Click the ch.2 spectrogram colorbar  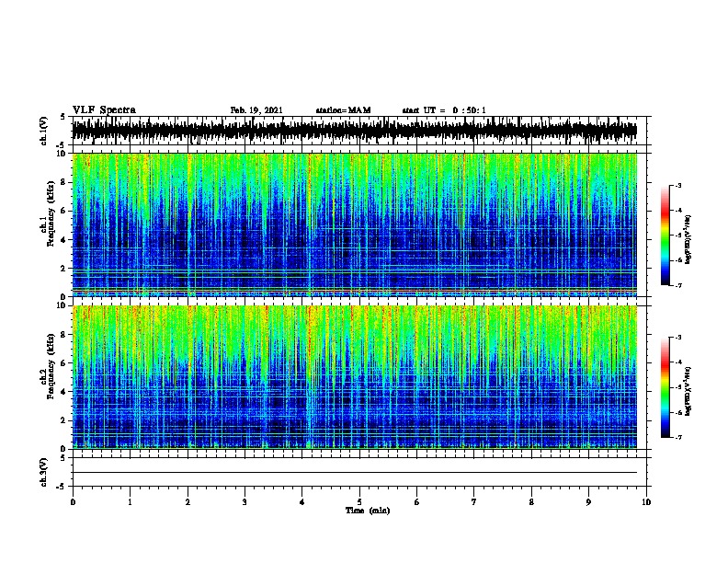click(x=665, y=387)
